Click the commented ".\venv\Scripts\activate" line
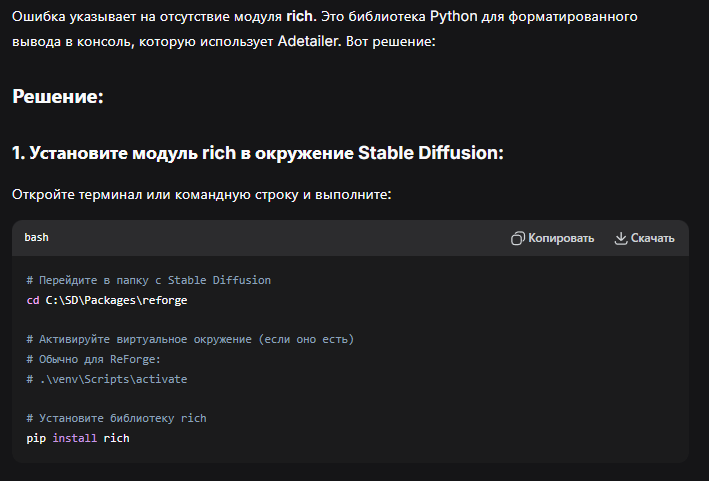709x481 pixels. coord(107,379)
